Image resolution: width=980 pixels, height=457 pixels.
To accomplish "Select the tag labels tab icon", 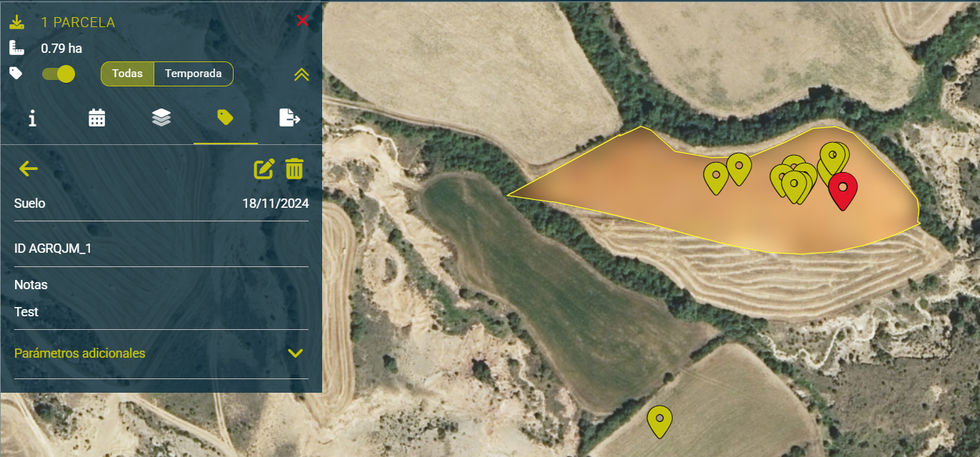I will coord(226,118).
